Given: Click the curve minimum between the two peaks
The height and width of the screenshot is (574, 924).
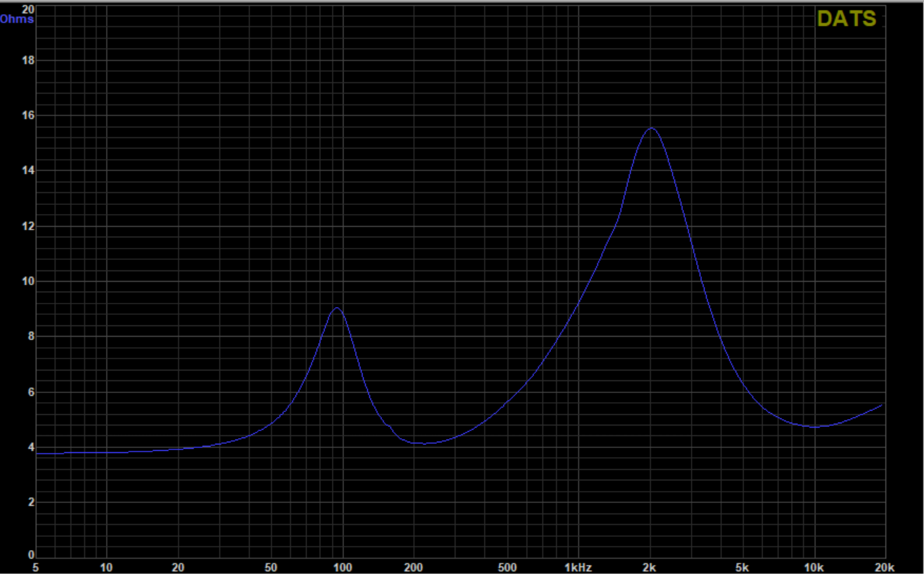Looking at the screenshot, I should (424, 444).
